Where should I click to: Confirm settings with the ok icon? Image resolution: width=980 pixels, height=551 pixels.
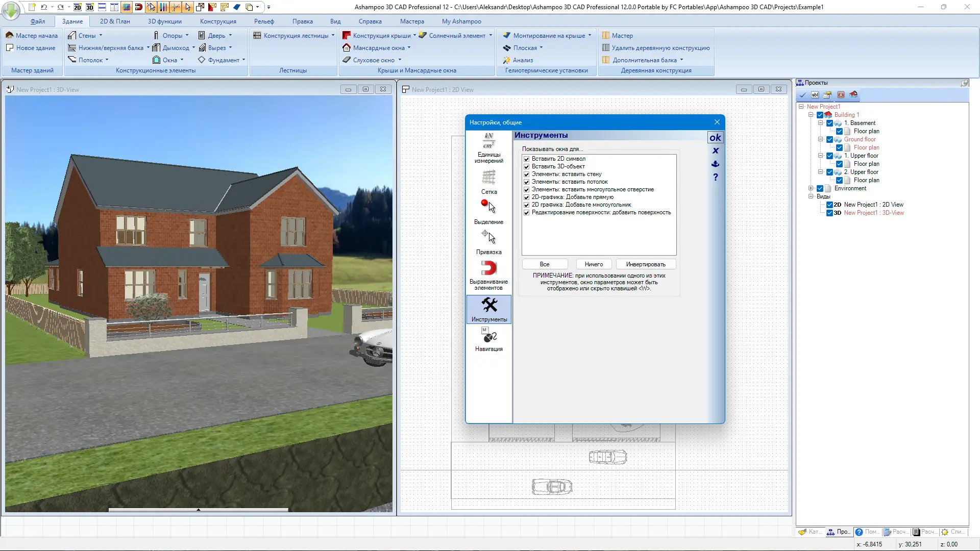(x=715, y=137)
